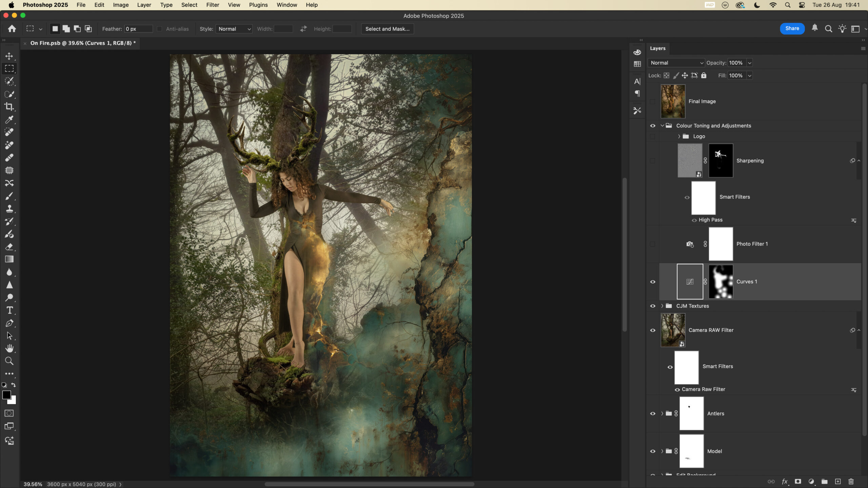Viewport: 868px width, 488px height.
Task: Select the Hand tool
Action: click(9, 348)
